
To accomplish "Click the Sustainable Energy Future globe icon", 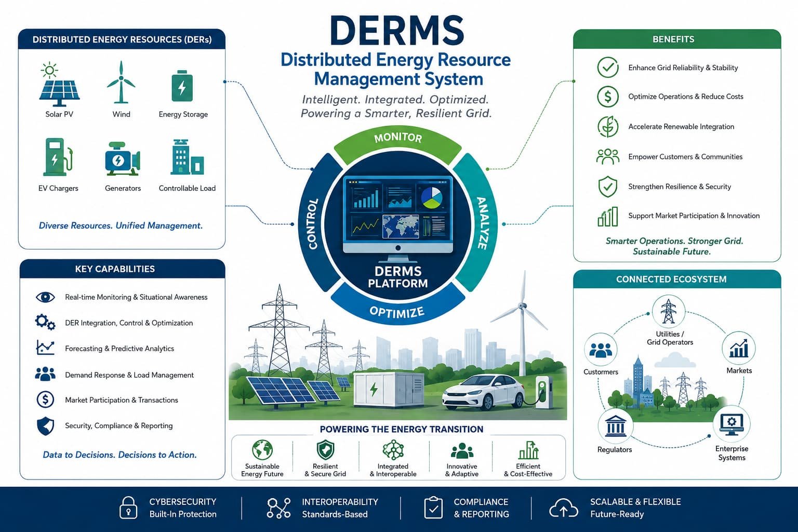I will pos(262,450).
